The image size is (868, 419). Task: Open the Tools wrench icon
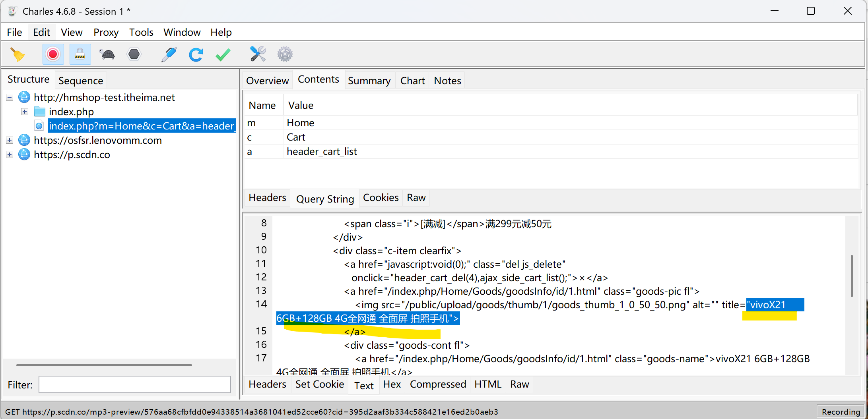[x=258, y=54]
